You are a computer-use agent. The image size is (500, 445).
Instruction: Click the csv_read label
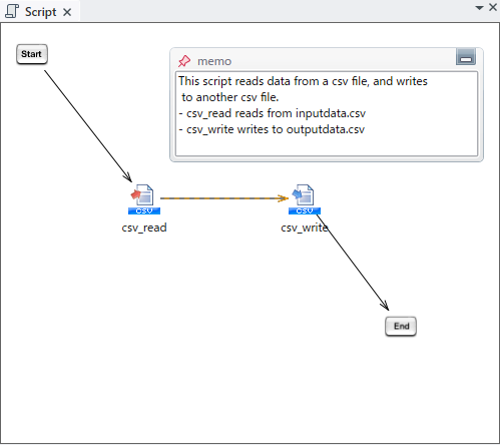point(144,228)
